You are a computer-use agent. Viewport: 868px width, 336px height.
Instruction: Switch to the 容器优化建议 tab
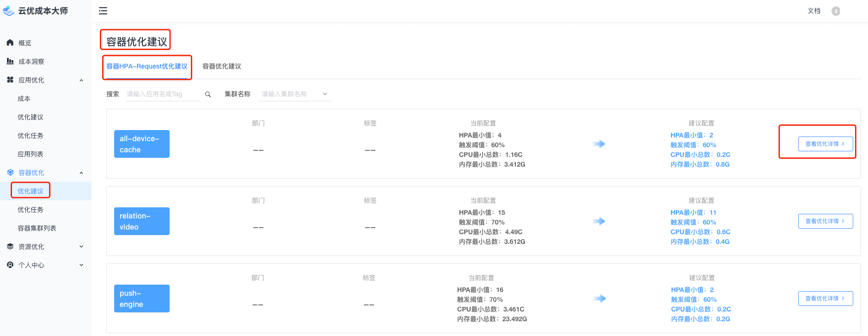(222, 66)
